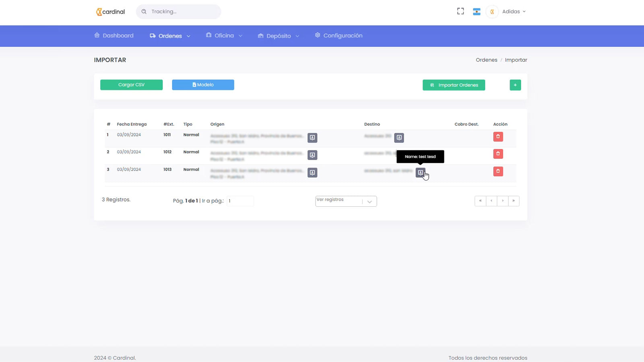Click origin contact icon for order 1011

(x=312, y=138)
